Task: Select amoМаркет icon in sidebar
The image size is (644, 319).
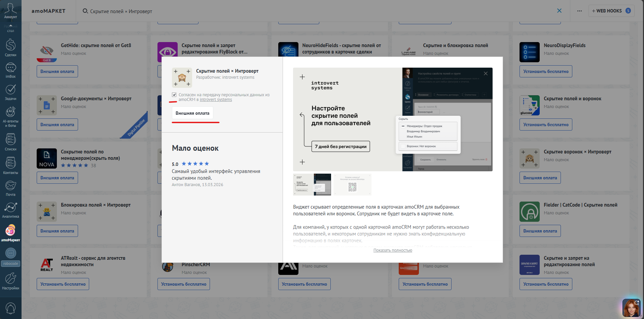Action: [10, 233]
